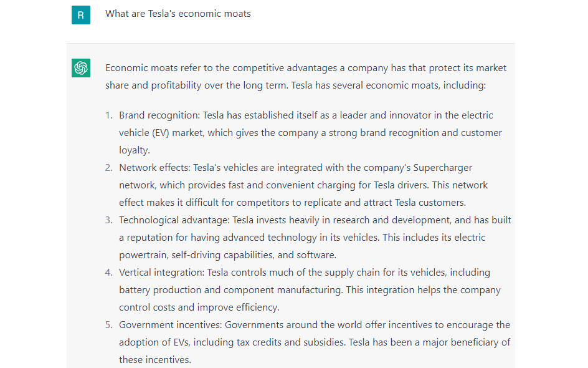This screenshot has height=368, width=588.
Task: Click list number 5 marker
Action: point(108,325)
